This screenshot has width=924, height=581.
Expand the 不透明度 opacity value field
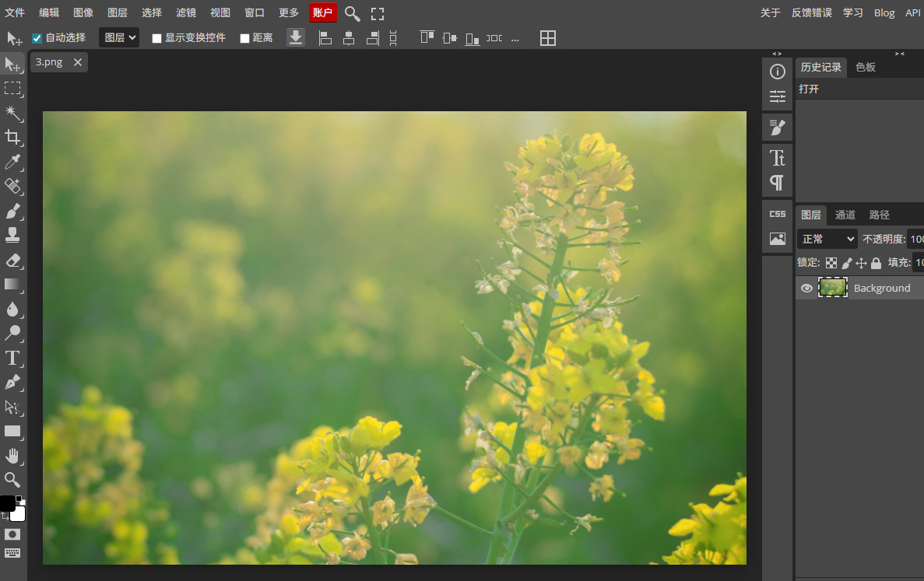click(916, 239)
